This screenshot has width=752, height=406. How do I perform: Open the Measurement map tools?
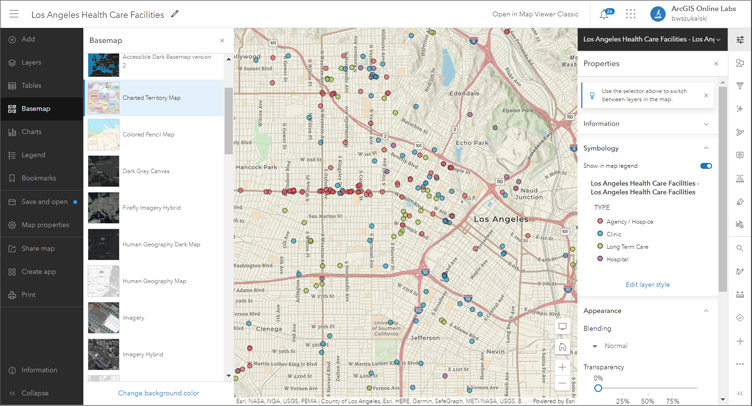(x=740, y=294)
